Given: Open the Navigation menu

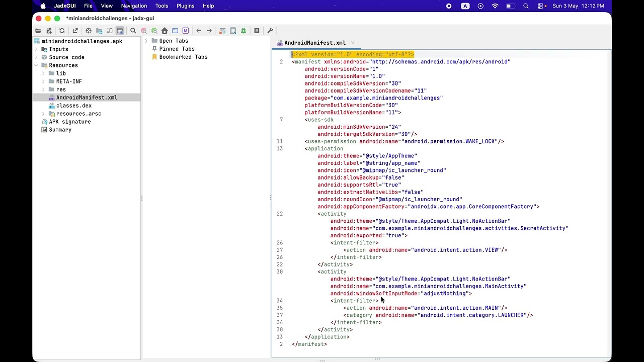Looking at the screenshot, I should coord(134,6).
